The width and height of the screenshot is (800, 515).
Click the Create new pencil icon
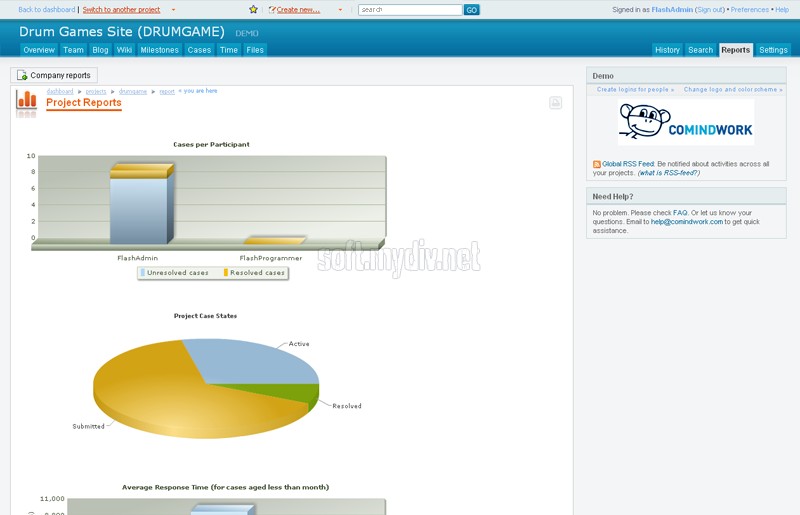coord(272,10)
